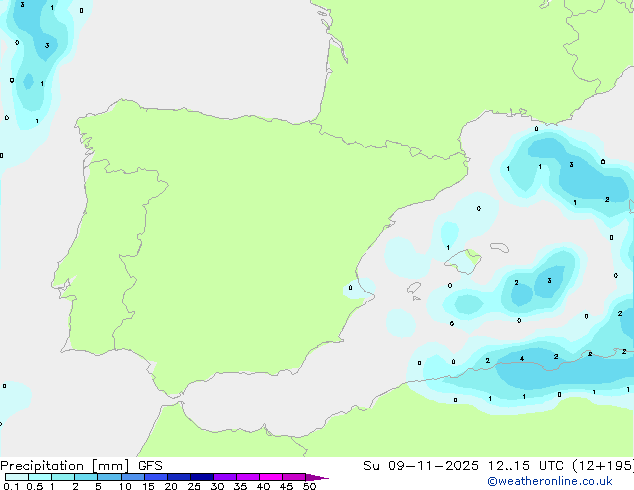This screenshot has width=634, height=490.
Task: Click the '4' precipitation value near Algeria coast
Action: pos(522,359)
